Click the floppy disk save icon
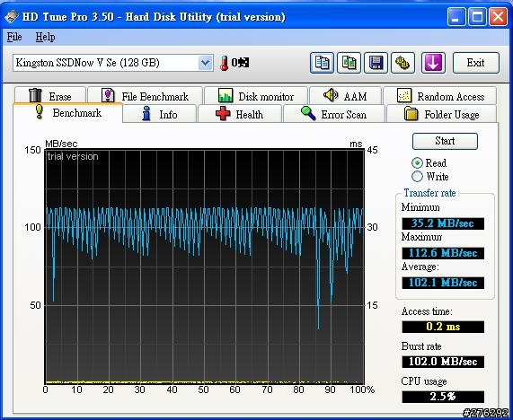Image resolution: width=513 pixels, height=420 pixels. pos(376,63)
